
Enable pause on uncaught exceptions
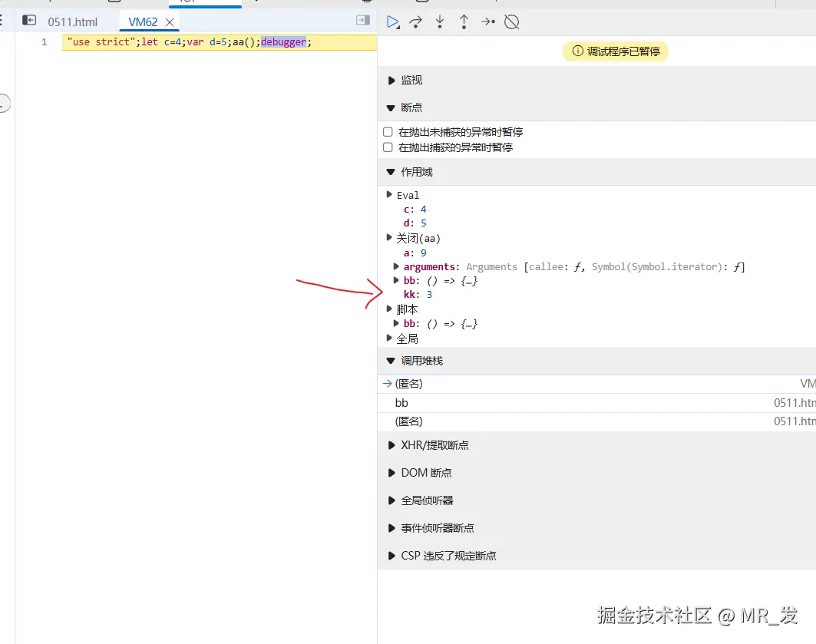(388, 131)
